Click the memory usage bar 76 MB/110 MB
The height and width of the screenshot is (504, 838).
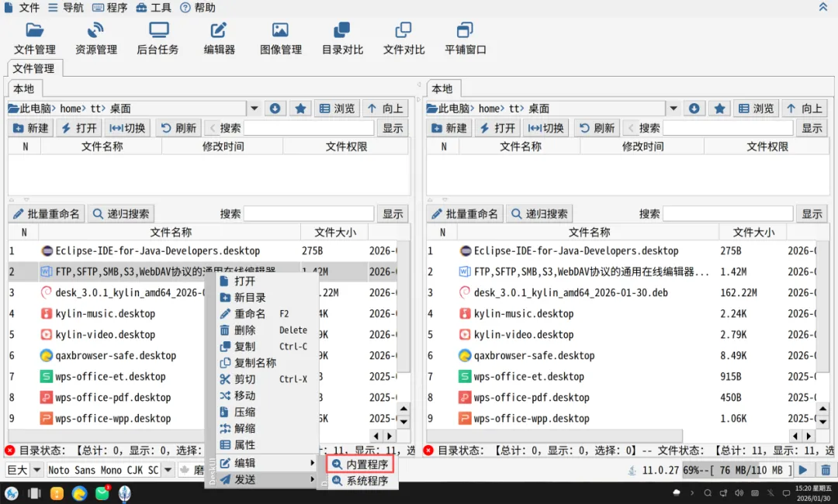pos(738,471)
